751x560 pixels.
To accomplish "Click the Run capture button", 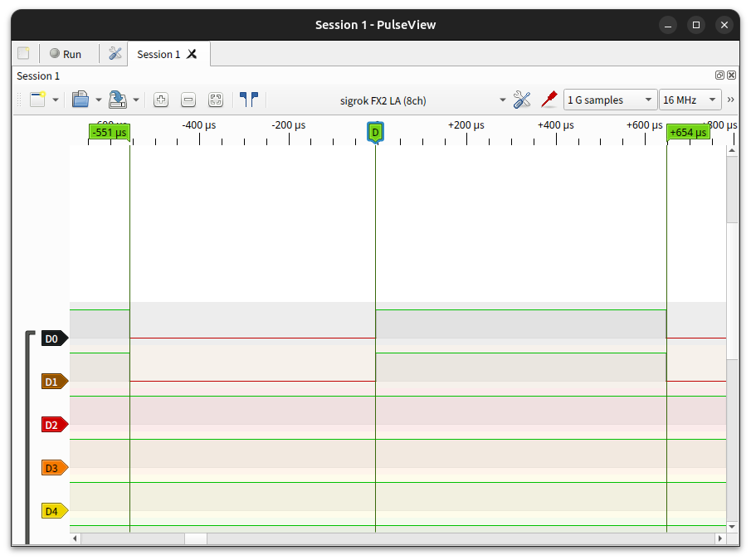I will click(66, 54).
